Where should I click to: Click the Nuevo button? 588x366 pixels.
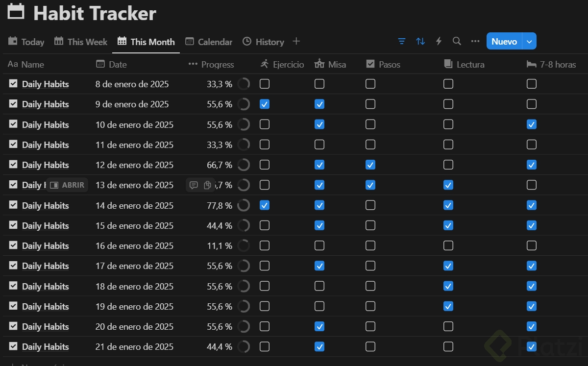point(504,41)
